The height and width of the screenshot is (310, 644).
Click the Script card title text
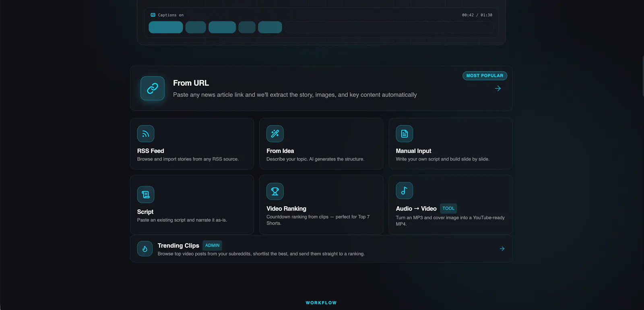coord(145,212)
